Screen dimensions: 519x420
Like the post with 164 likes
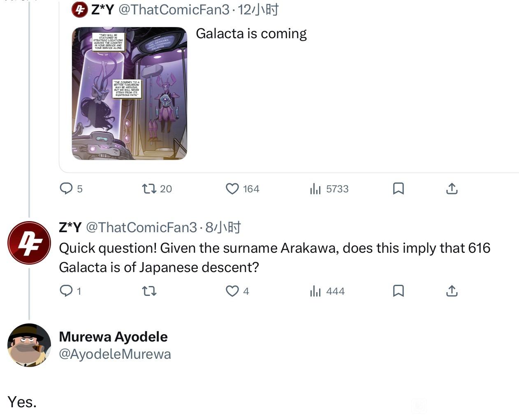232,189
